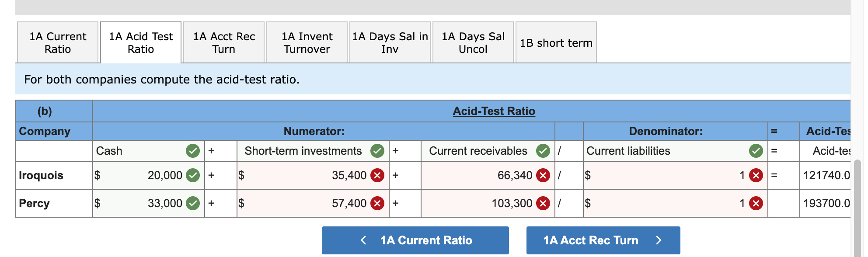Edit Iroquois cash field showing 20,000
868x257 pixels.
(x=149, y=175)
